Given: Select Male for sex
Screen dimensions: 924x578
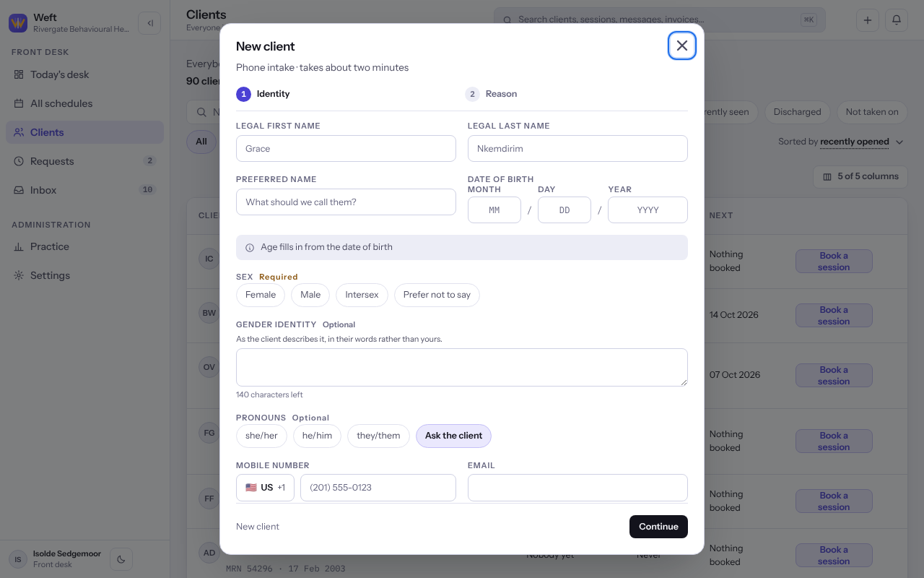Looking at the screenshot, I should pyautogui.click(x=310, y=295).
